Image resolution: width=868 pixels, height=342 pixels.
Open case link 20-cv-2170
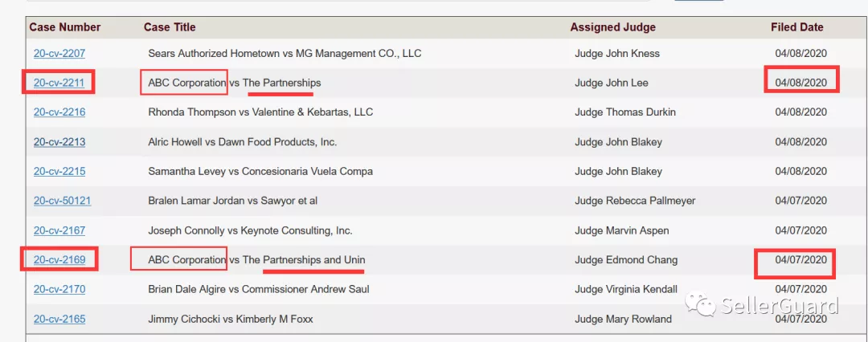[59, 290]
